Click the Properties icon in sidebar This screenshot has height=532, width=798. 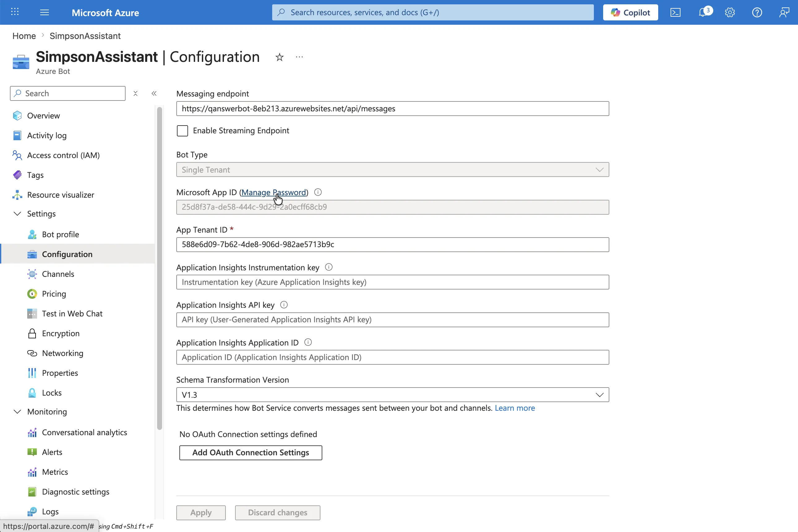[32, 373]
